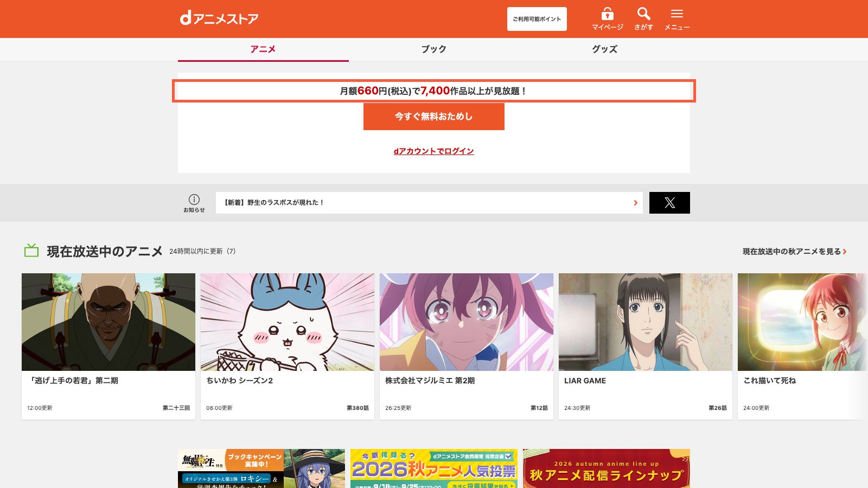
Task: Click LIAR GAME title text
Action: click(x=585, y=381)
